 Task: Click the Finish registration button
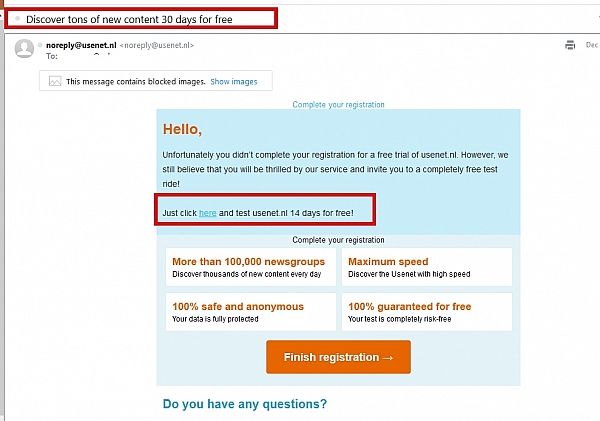tap(338, 357)
